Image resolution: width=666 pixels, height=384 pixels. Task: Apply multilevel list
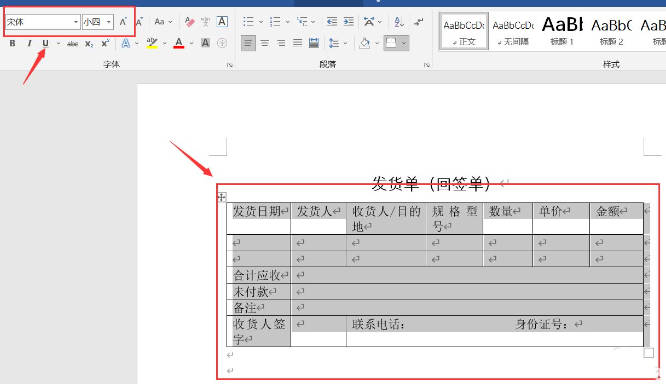(x=302, y=22)
